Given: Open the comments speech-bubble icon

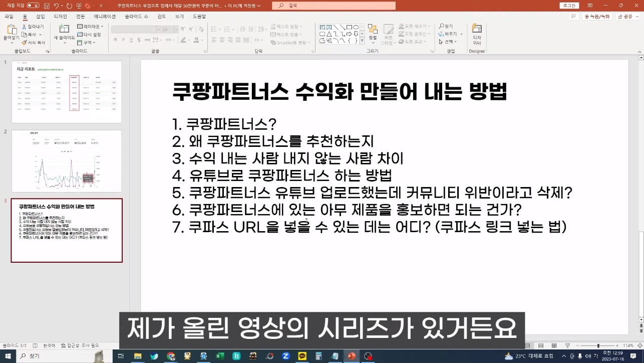Looking at the screenshot, I should [x=574, y=17].
